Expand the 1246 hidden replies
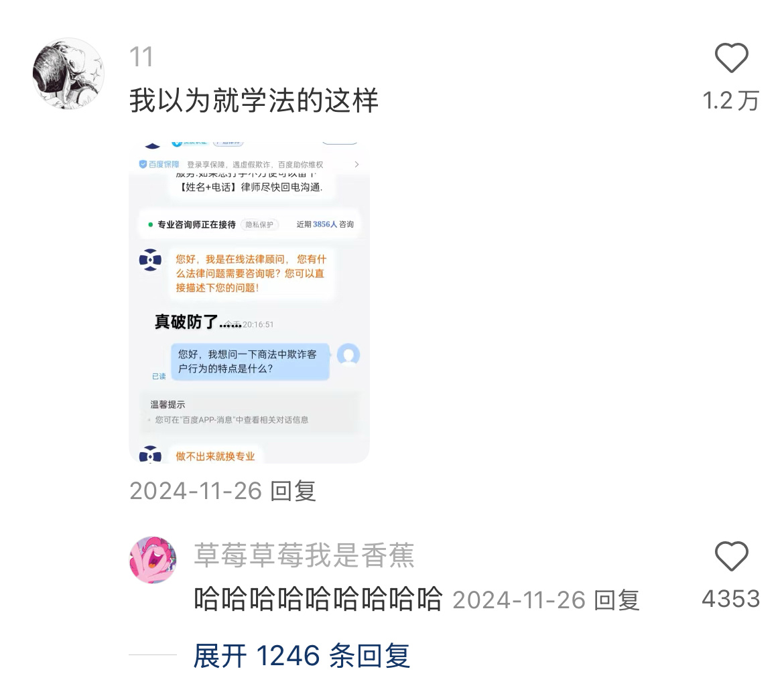The image size is (784, 692). 302,656
